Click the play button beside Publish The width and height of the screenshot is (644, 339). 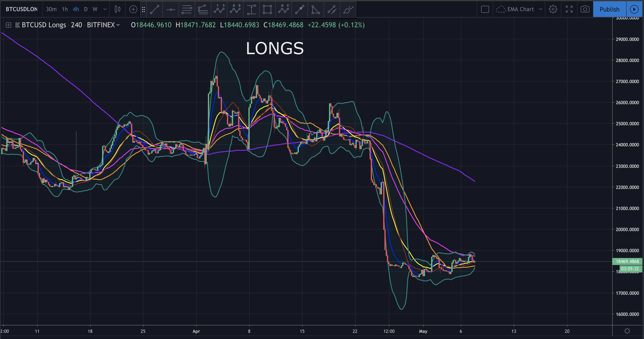(634, 9)
